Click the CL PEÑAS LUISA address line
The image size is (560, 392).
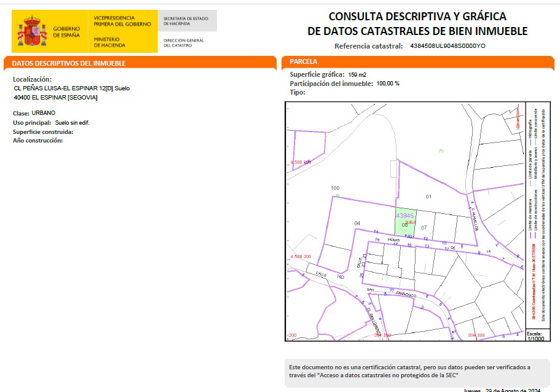coord(72,88)
